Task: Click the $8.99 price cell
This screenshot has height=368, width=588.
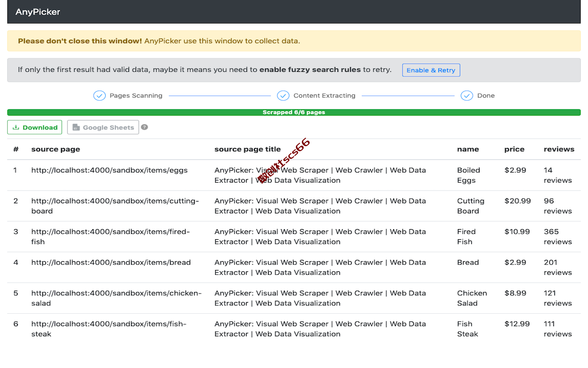Action: (x=515, y=293)
